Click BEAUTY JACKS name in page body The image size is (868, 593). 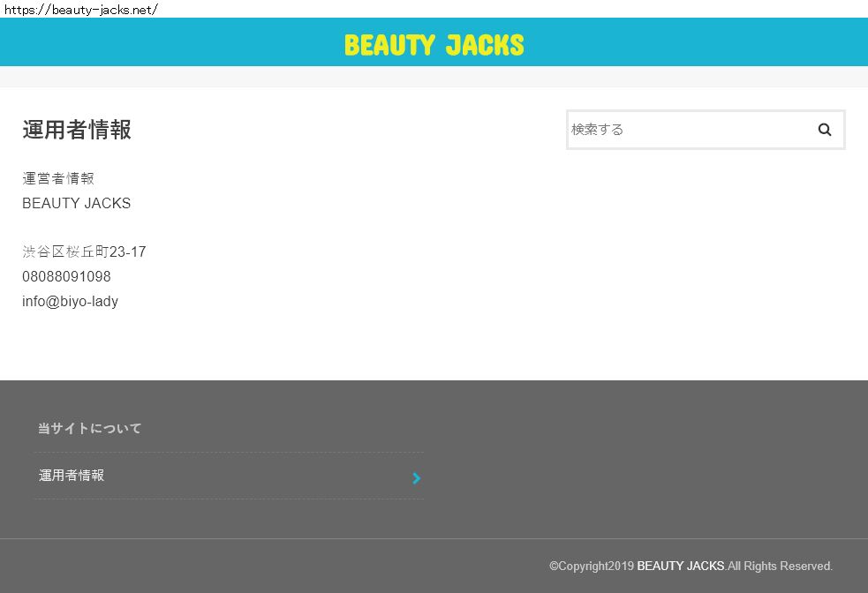(x=76, y=203)
